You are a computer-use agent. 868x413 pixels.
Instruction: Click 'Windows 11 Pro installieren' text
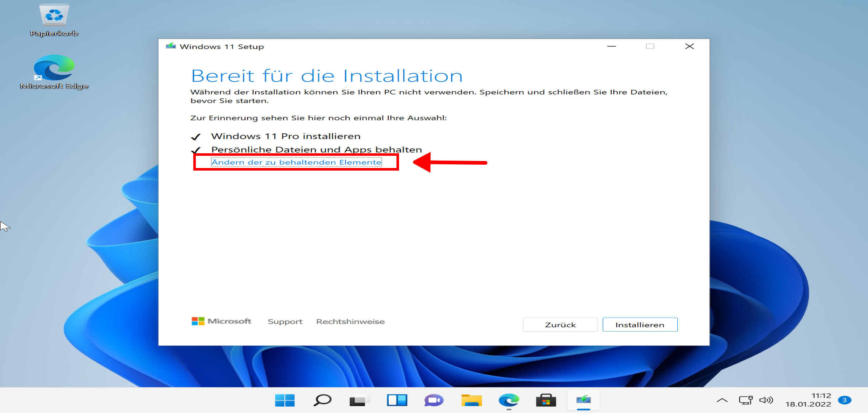tap(286, 136)
